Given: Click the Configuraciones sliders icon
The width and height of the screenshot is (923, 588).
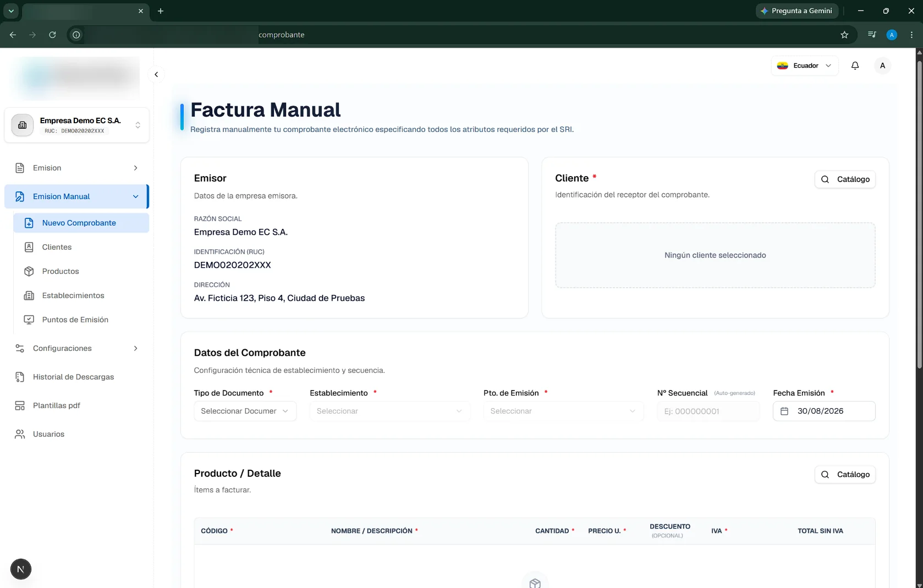Looking at the screenshot, I should pyautogui.click(x=20, y=348).
